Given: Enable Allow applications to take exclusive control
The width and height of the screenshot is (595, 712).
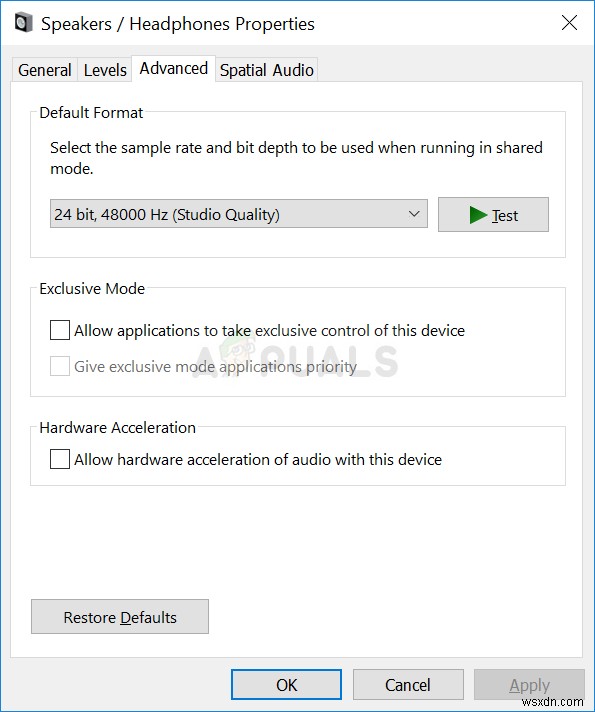Looking at the screenshot, I should 60,330.
